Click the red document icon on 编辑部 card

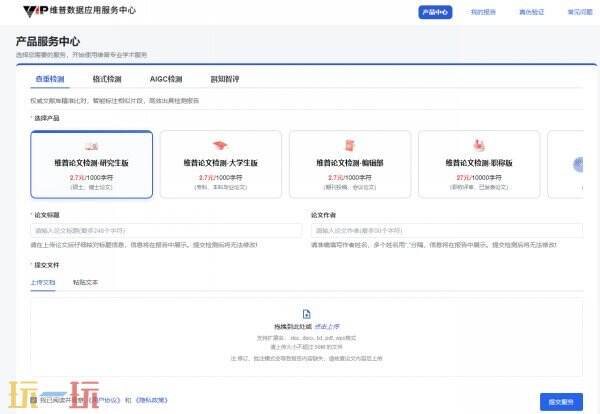tap(349, 145)
